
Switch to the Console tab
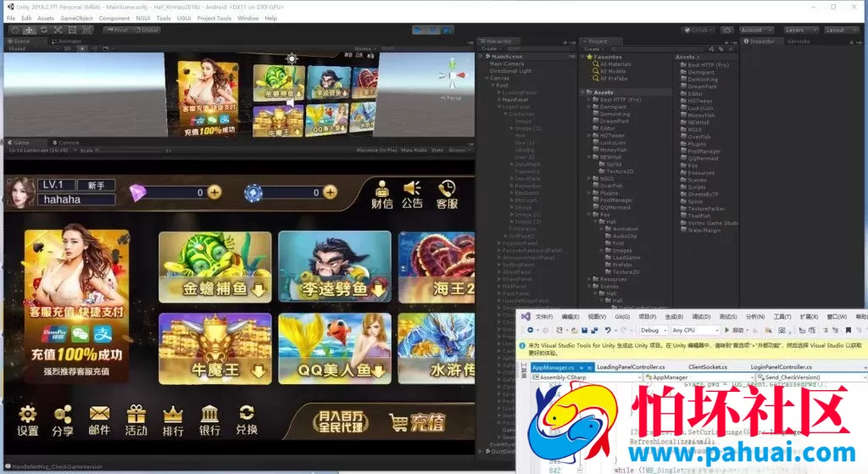[66, 142]
